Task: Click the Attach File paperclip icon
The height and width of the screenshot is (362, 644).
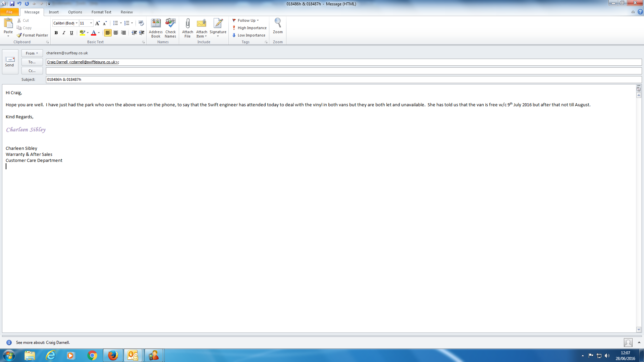Action: (x=187, y=23)
